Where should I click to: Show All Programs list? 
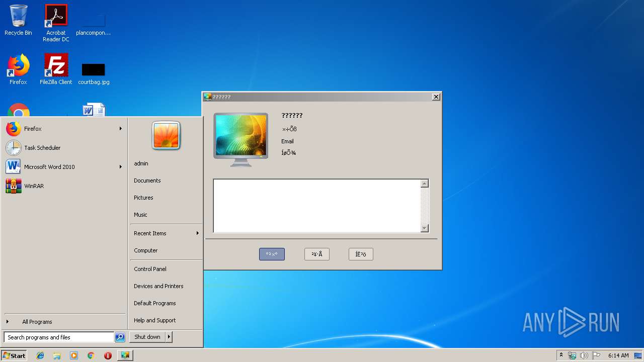point(63,322)
